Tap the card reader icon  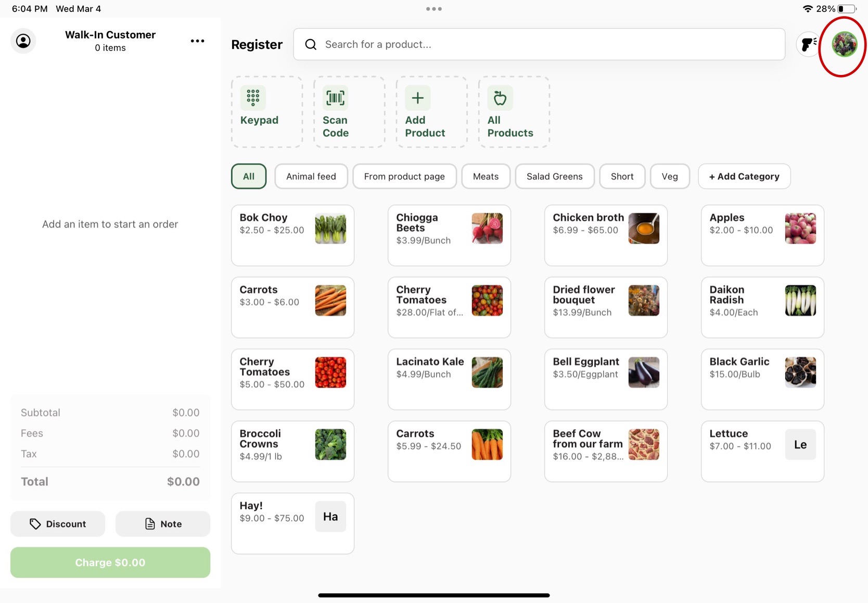coord(808,44)
